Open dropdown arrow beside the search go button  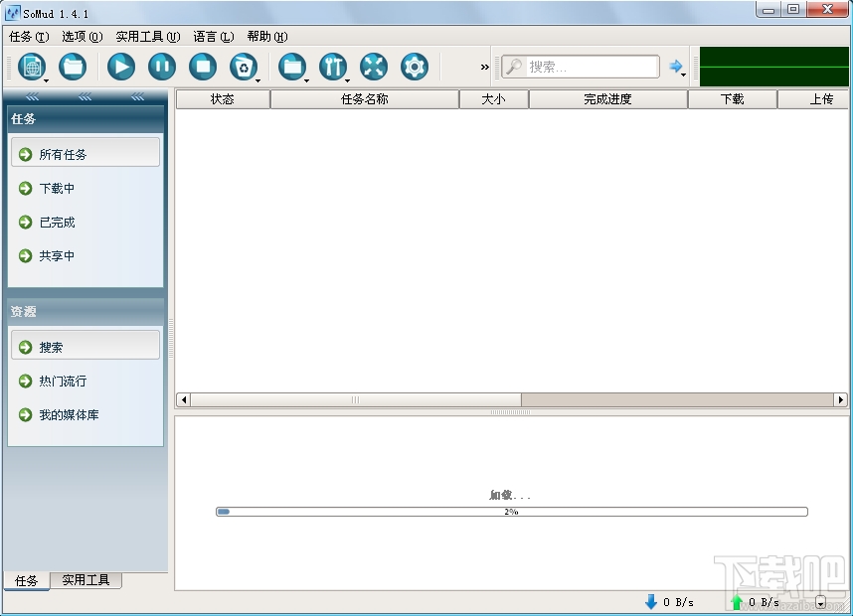coord(684,75)
